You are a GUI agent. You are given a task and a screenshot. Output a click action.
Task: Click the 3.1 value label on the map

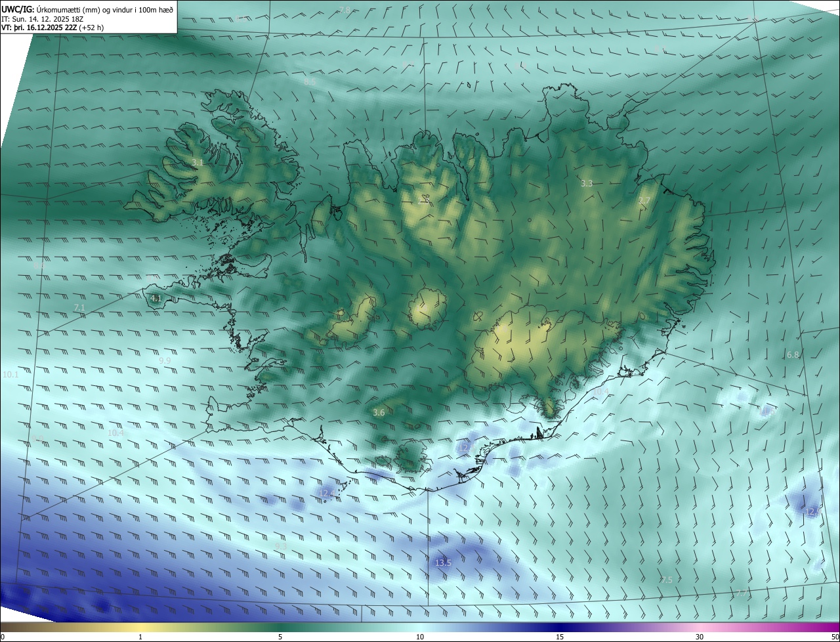pyautogui.click(x=198, y=162)
